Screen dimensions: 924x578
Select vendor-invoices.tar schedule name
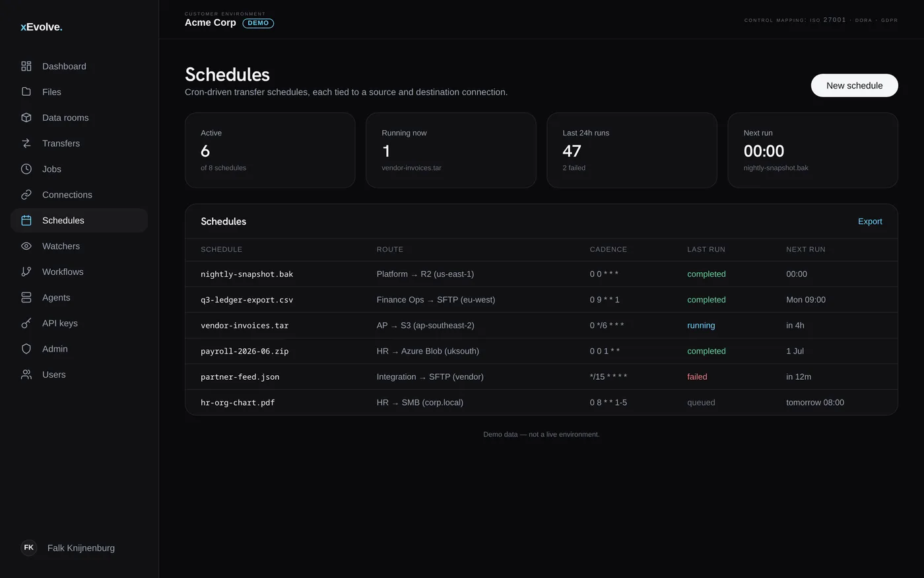(x=244, y=326)
